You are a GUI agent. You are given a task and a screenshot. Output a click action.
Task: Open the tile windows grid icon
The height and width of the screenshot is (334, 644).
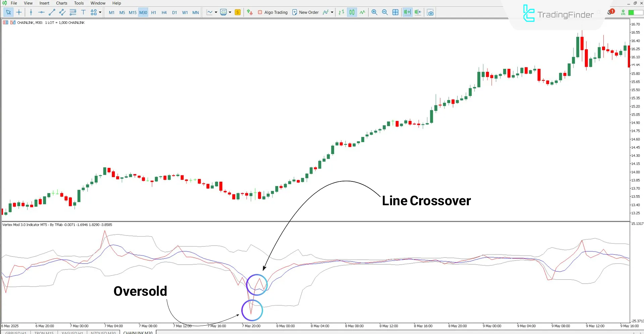[x=396, y=12]
